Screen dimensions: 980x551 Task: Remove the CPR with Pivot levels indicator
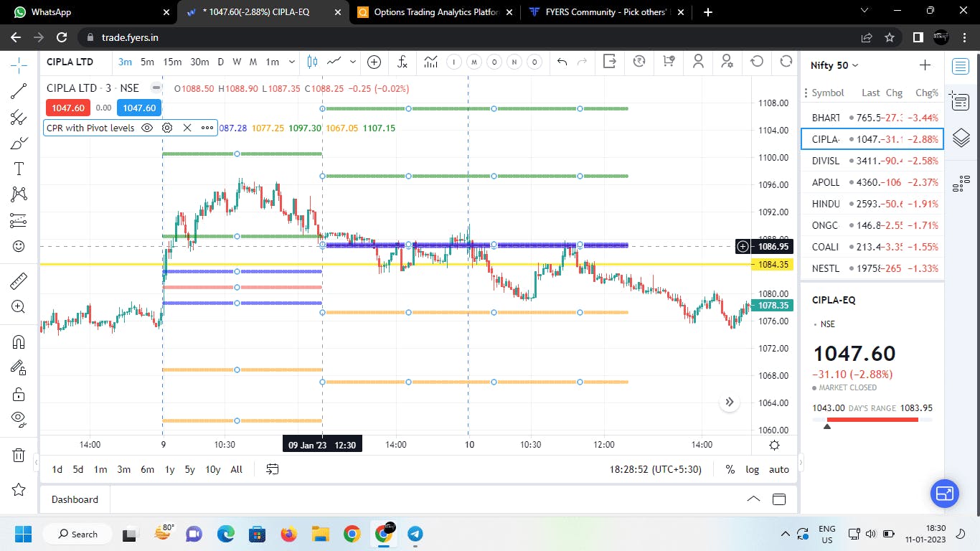[187, 128]
